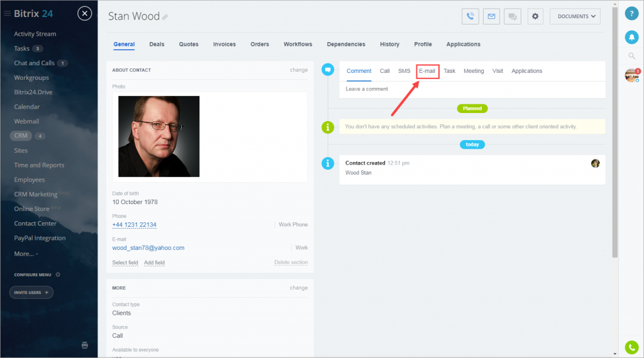
Task: Select the E-mail activity tab
Action: click(427, 71)
